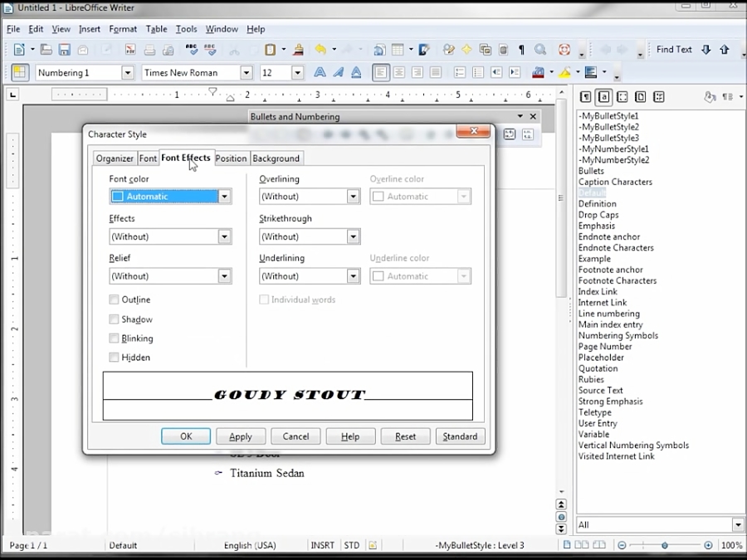Open the Paragraph Styles panel
Viewport: 747px width, 560px height.
pos(584,97)
